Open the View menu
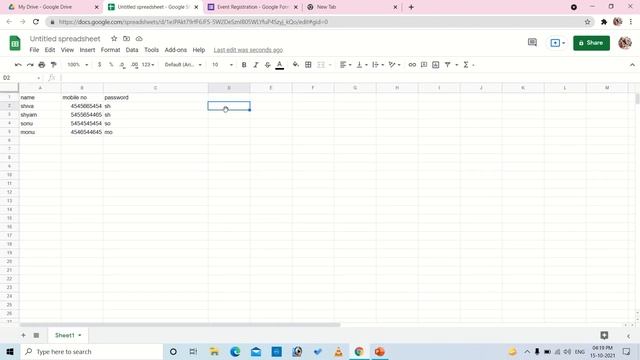Screen dimensions: 640x360 (x=67, y=50)
